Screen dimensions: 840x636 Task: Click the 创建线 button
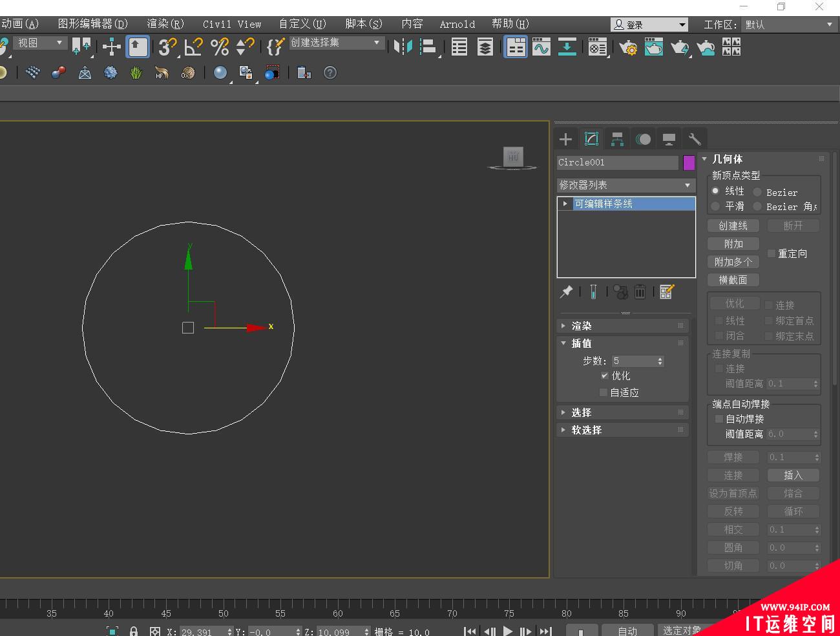(x=733, y=226)
